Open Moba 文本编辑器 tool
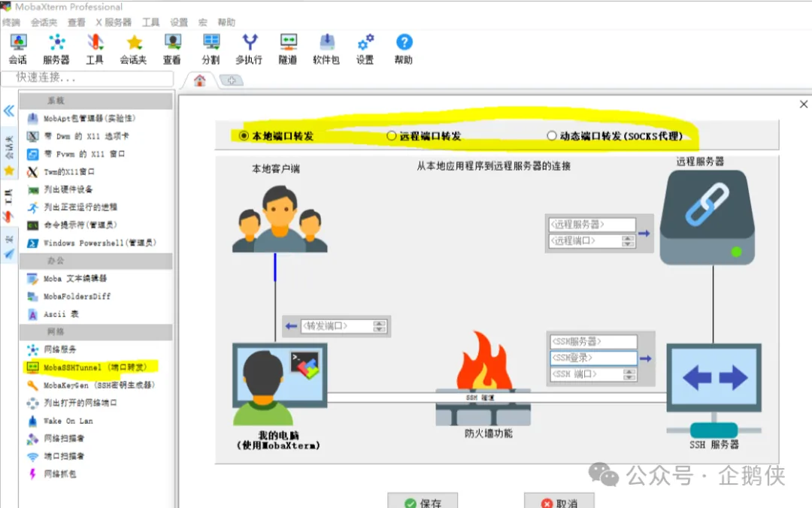The height and width of the screenshot is (508, 812). 67,279
